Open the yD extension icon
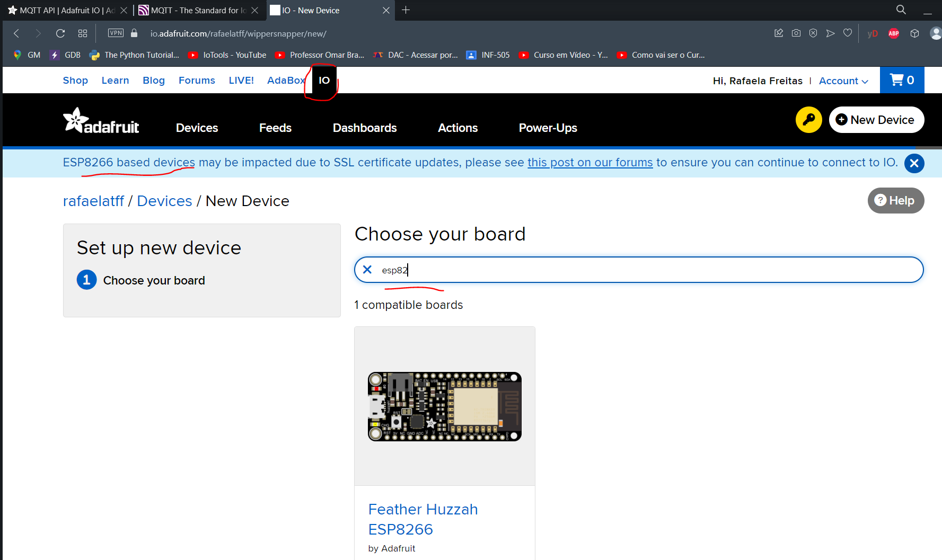The image size is (942, 560). 873,33
